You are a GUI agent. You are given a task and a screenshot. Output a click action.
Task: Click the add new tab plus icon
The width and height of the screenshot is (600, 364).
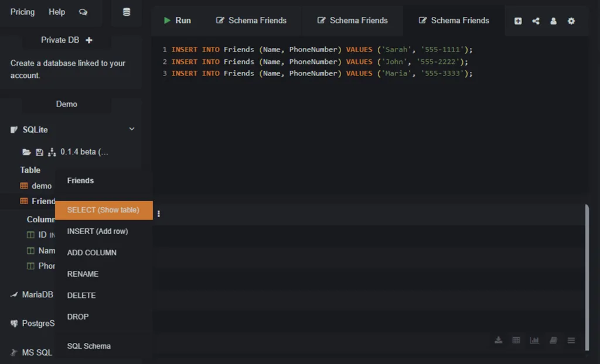coord(518,21)
